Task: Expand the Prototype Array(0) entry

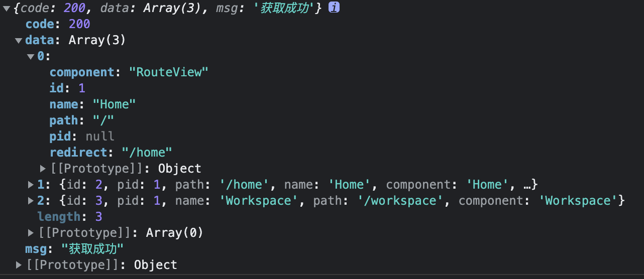Action: click(31, 233)
